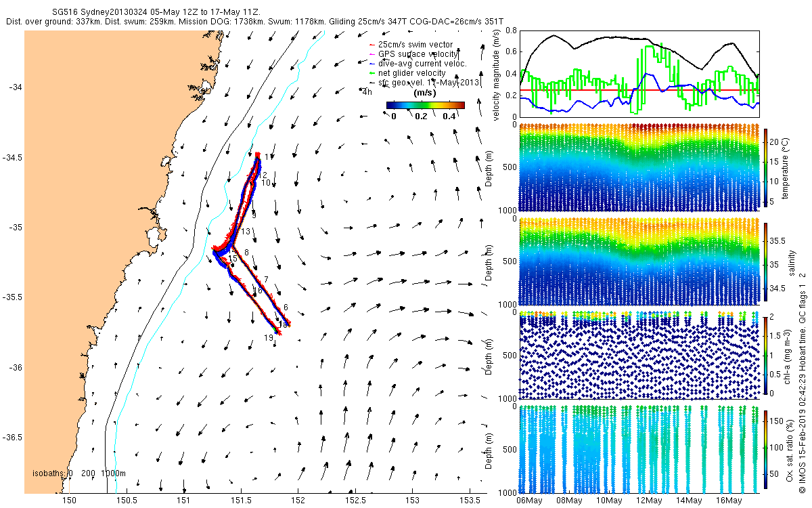Click the chl-a colorbar
This screenshot has width=812, height=508.
(x=766, y=355)
